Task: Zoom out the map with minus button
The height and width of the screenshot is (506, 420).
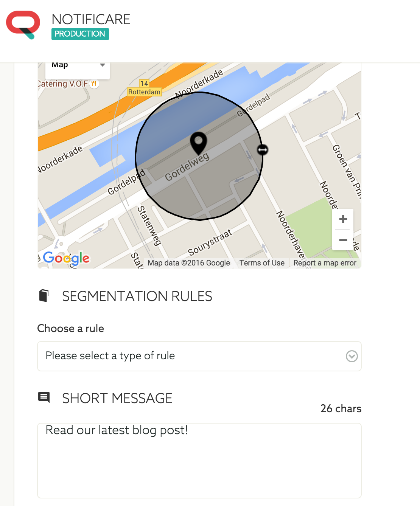Action: [x=343, y=240]
